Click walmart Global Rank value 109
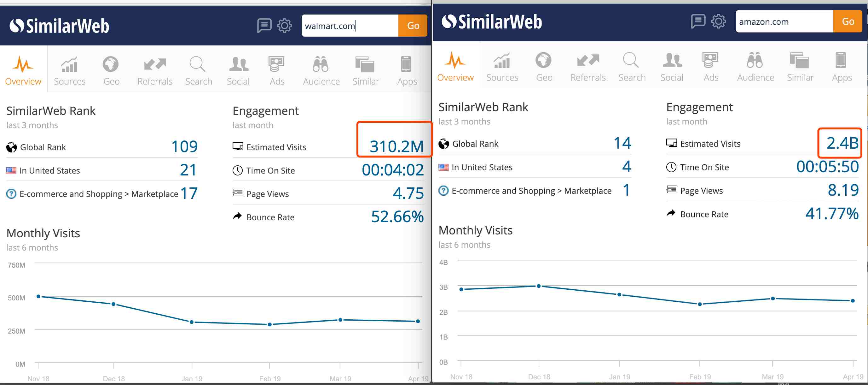Screen dimensions: 868x385 184,146
